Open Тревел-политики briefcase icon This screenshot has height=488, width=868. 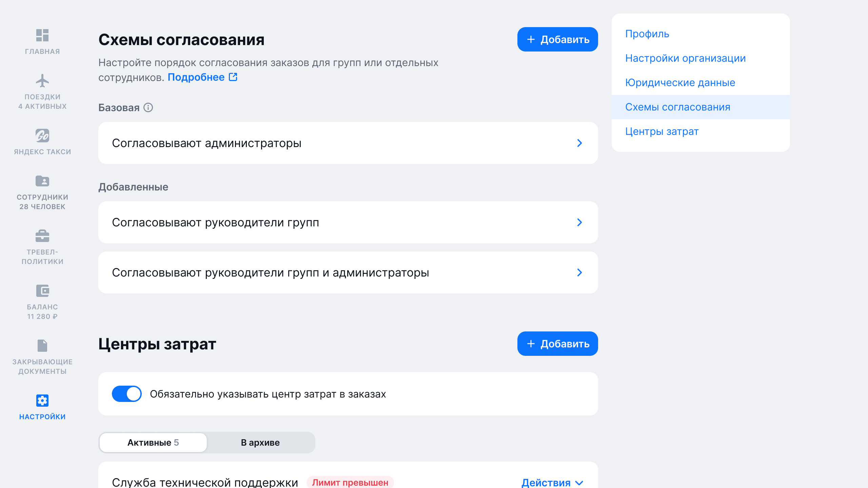pos(42,236)
